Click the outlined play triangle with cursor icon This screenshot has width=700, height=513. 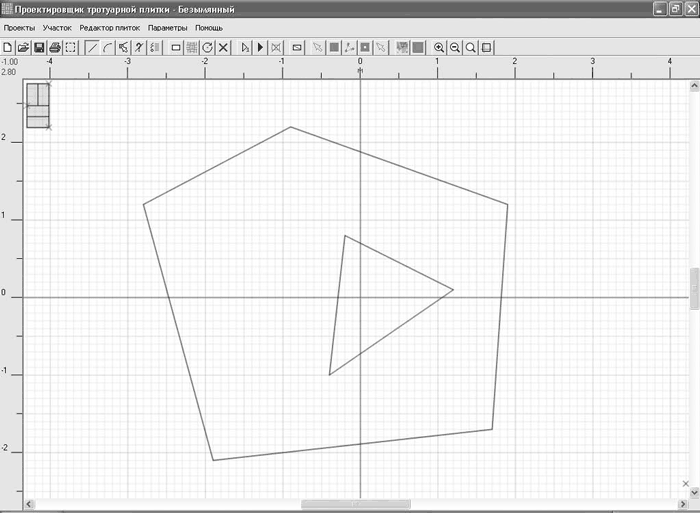tap(245, 47)
